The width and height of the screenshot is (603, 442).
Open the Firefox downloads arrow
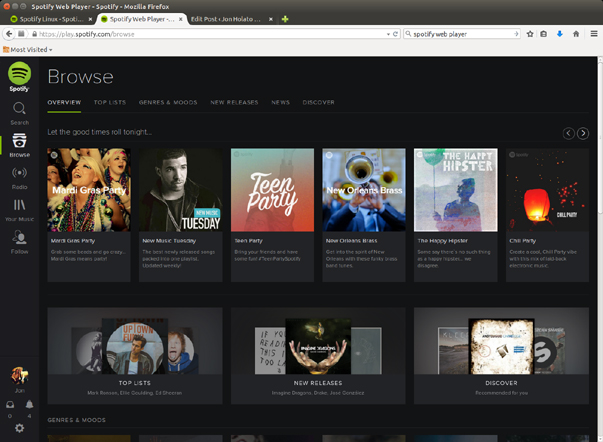[560, 34]
